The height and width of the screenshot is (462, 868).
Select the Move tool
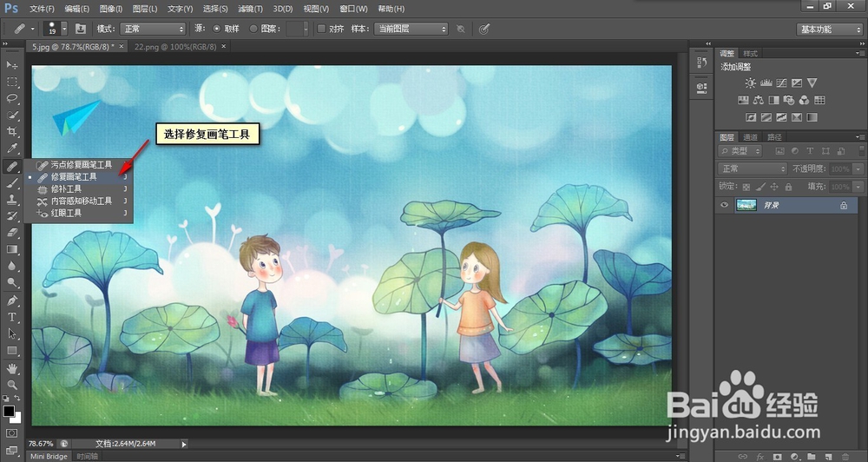coord(11,65)
